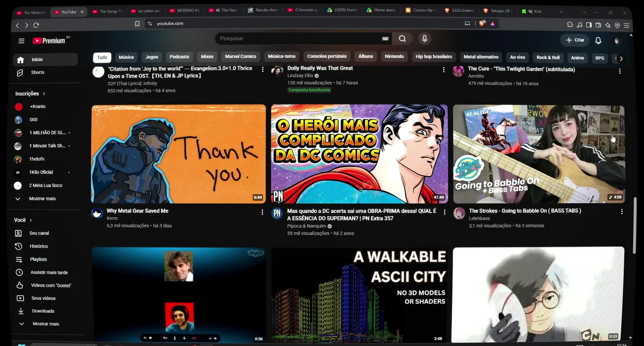The width and height of the screenshot is (644, 346).
Task: Open a new browser tab
Action: point(561,12)
